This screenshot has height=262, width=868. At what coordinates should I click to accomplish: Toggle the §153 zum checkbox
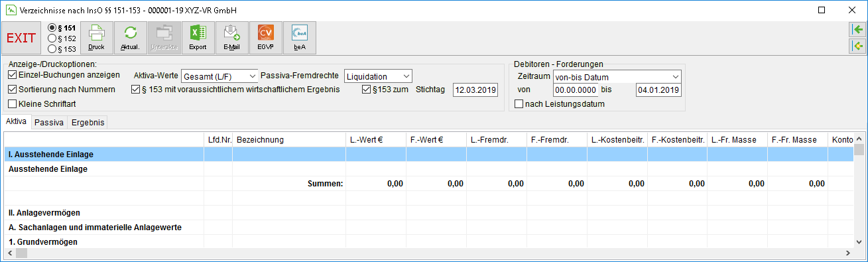(x=385, y=89)
